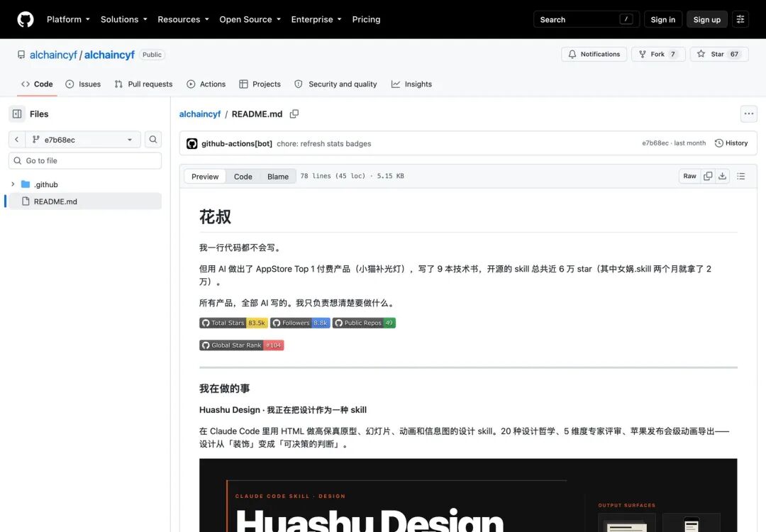Star the repository with Star button
Screen dimensions: 766x532
pyautogui.click(x=719, y=54)
